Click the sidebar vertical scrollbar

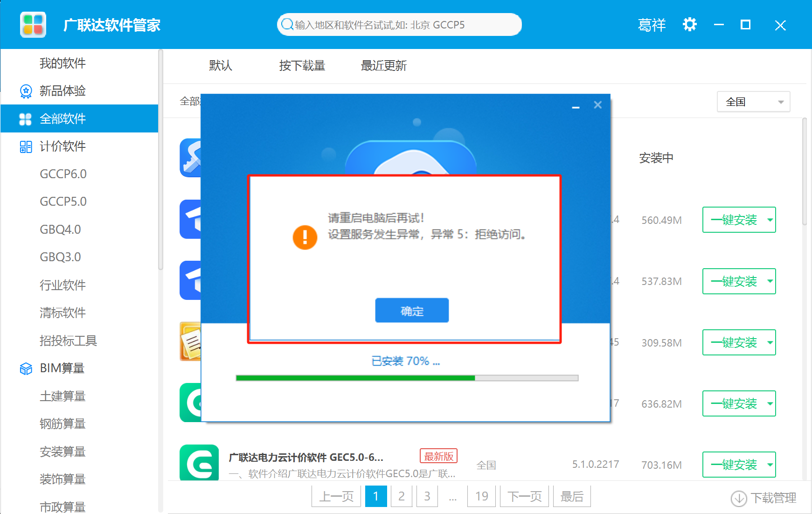click(160, 160)
